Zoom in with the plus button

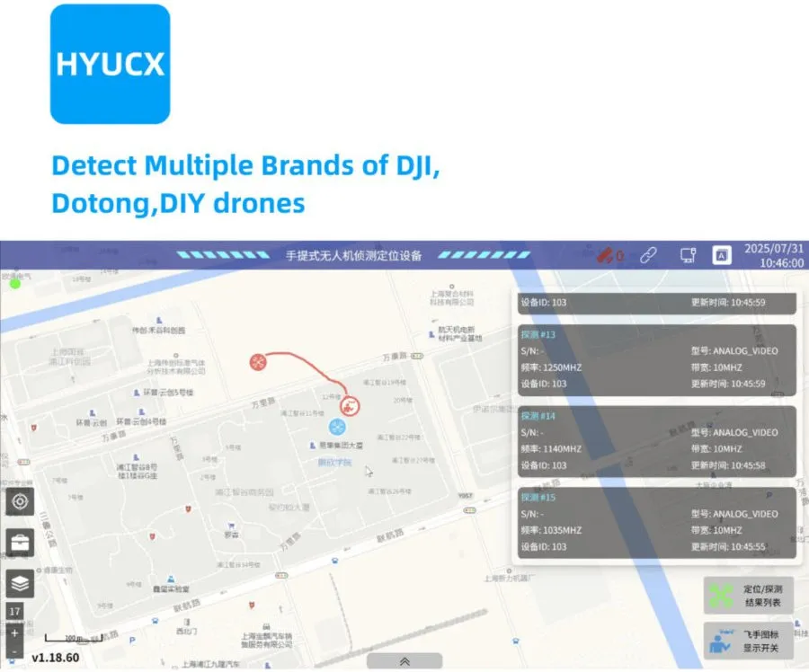point(14,632)
